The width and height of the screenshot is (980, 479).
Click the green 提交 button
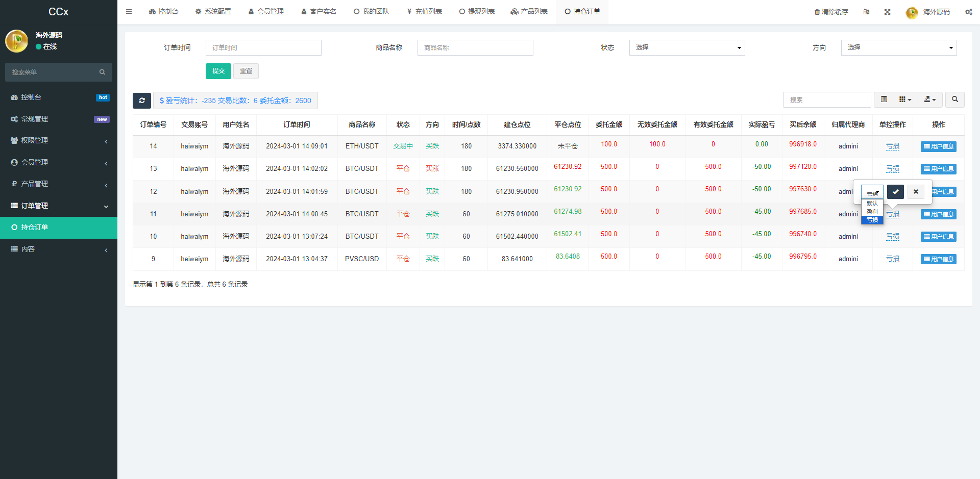pos(218,71)
